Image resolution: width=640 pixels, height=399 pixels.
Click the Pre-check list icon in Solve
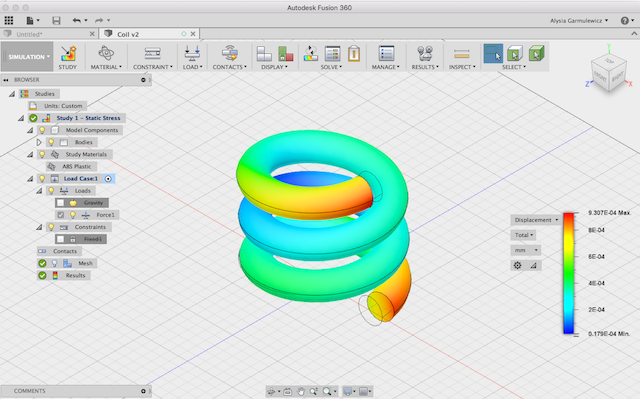(333, 53)
